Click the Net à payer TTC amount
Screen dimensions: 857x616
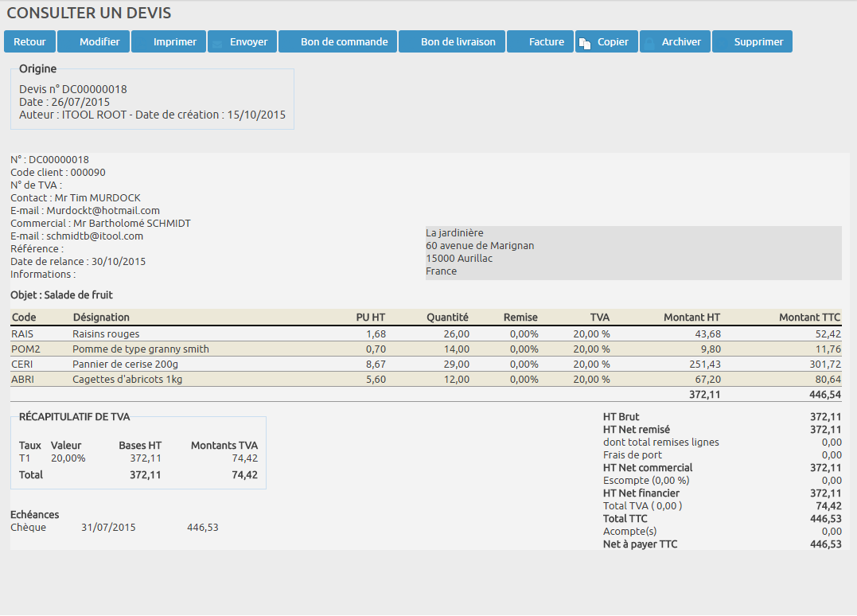(825, 544)
